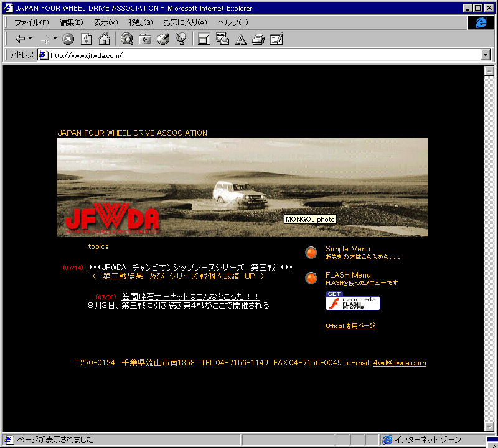Open the Simple Menu link
498x448 pixels.
pyautogui.click(x=348, y=249)
